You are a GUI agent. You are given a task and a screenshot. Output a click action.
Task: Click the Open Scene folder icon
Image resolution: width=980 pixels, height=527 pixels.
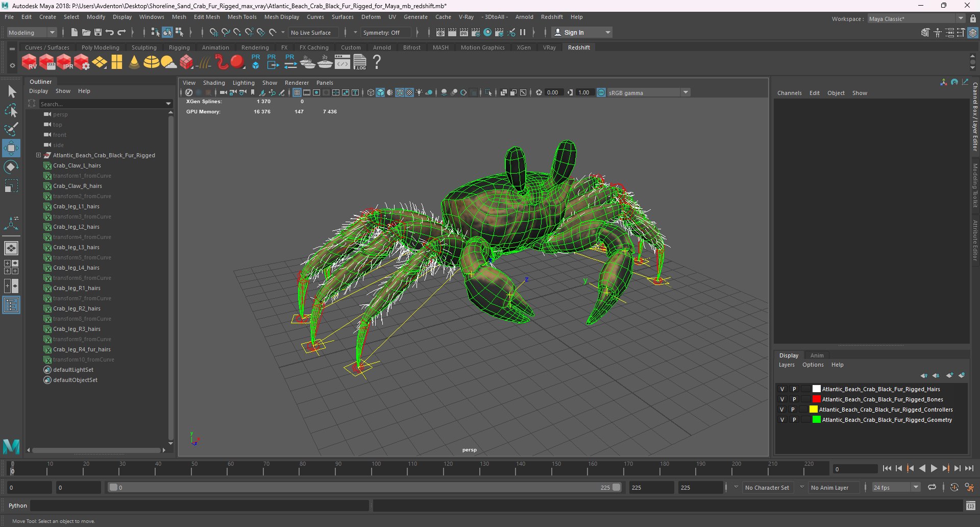click(86, 32)
